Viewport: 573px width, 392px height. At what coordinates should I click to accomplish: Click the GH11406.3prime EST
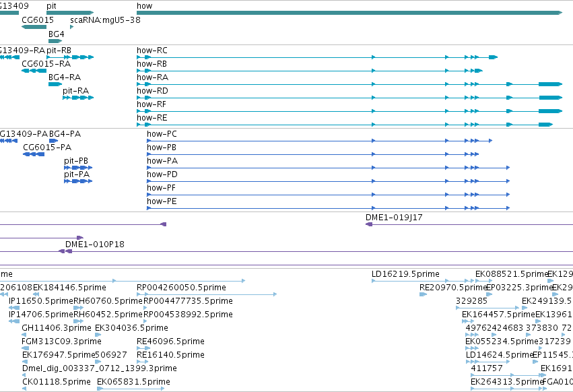click(x=24, y=335)
